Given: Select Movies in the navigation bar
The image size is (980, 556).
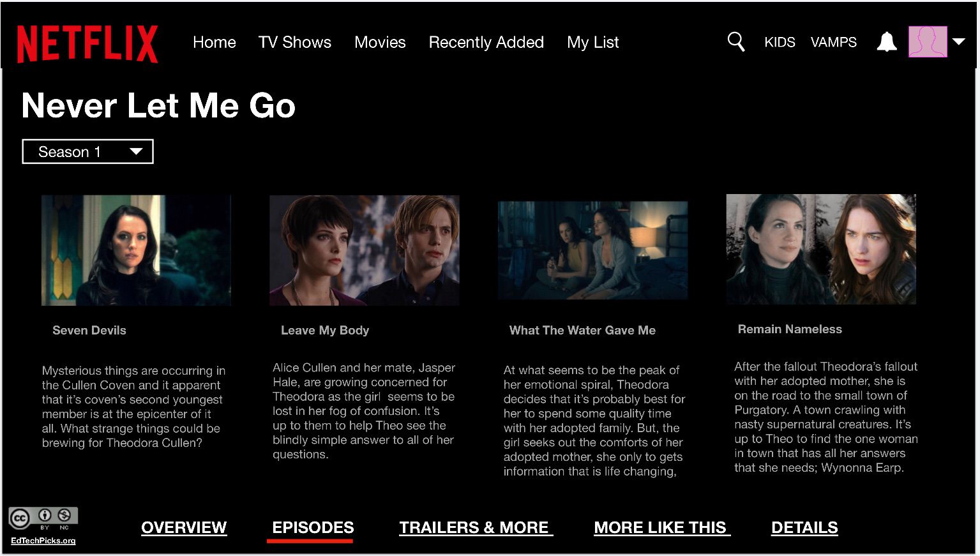Looking at the screenshot, I should click(380, 42).
